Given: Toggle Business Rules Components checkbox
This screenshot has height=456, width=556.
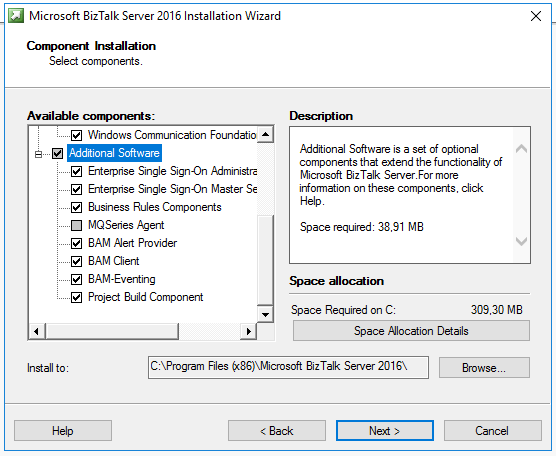Looking at the screenshot, I should [77, 207].
